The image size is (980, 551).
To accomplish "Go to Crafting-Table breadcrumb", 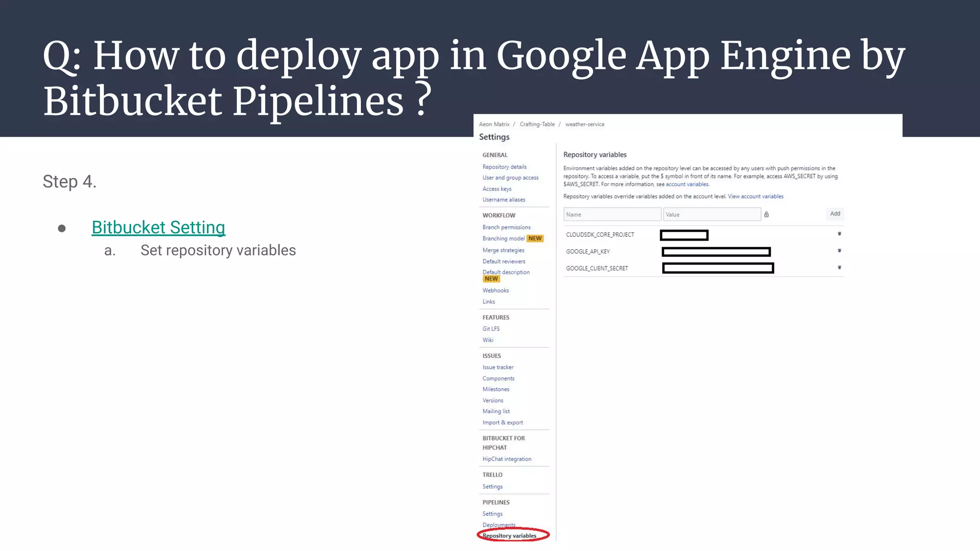I will 537,124.
